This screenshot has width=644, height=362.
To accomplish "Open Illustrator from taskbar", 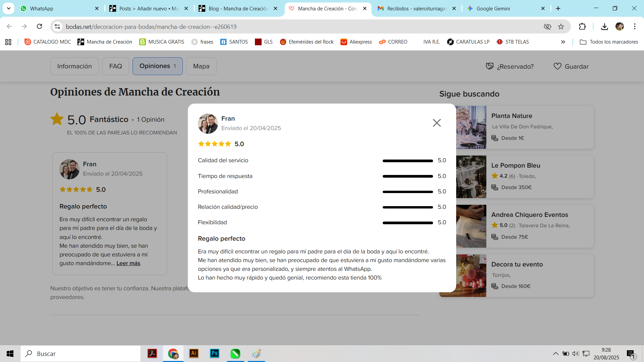I will pos(194,353).
